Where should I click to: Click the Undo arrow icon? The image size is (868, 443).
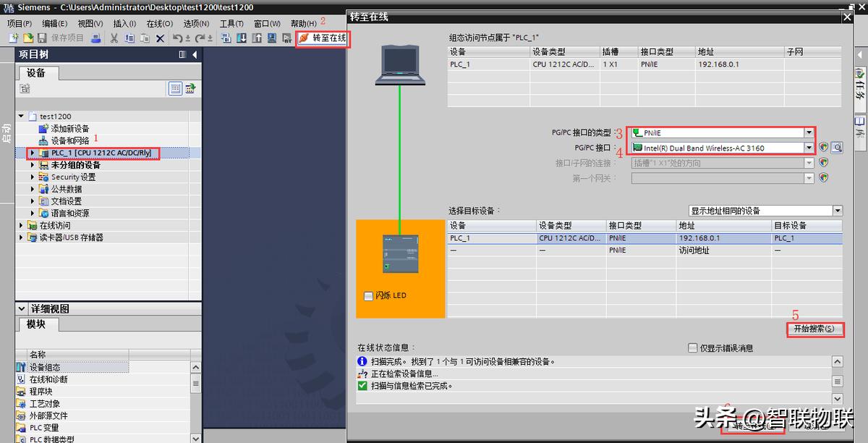point(177,39)
